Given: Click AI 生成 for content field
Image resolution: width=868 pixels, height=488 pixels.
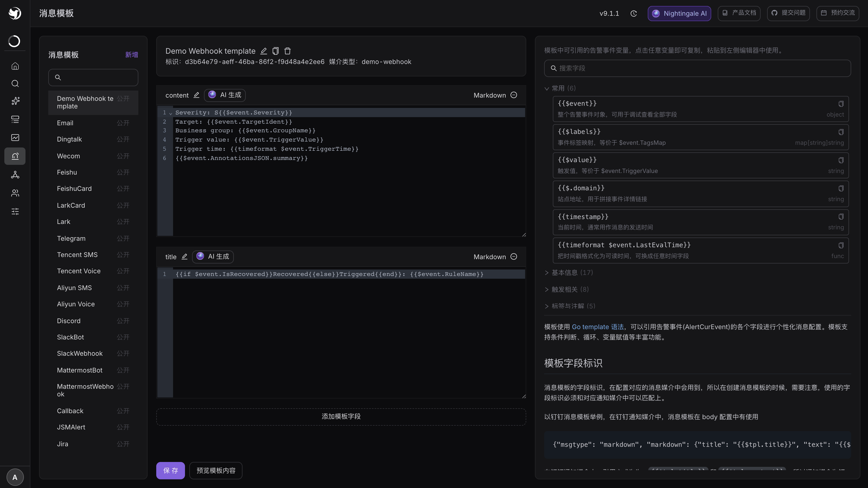Looking at the screenshot, I should click(225, 95).
